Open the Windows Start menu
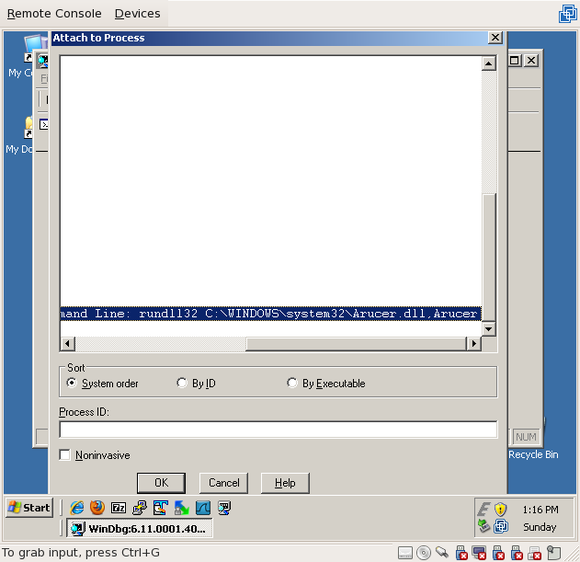The height and width of the screenshot is (562, 580). [x=29, y=508]
